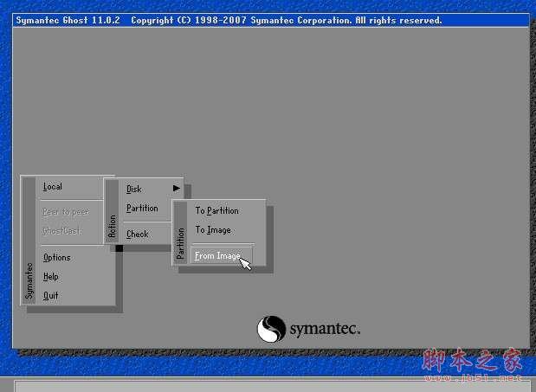The image size is (536, 392).
Task: Choose Check in the Action menu
Action: pyautogui.click(x=138, y=234)
